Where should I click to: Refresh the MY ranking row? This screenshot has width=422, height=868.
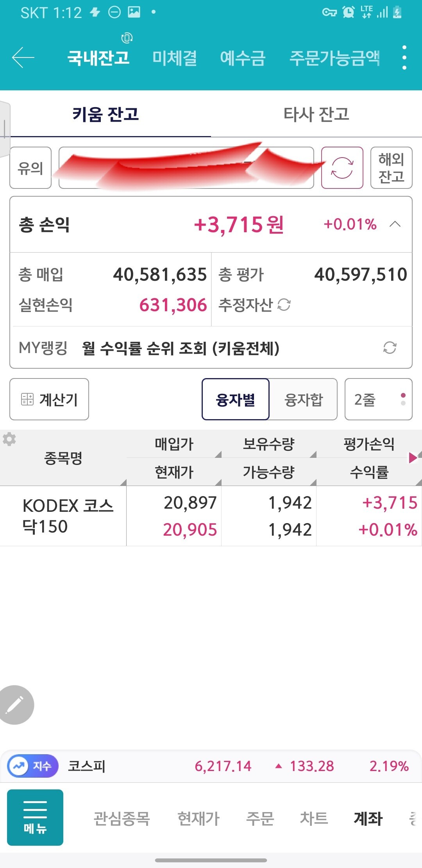coord(390,348)
